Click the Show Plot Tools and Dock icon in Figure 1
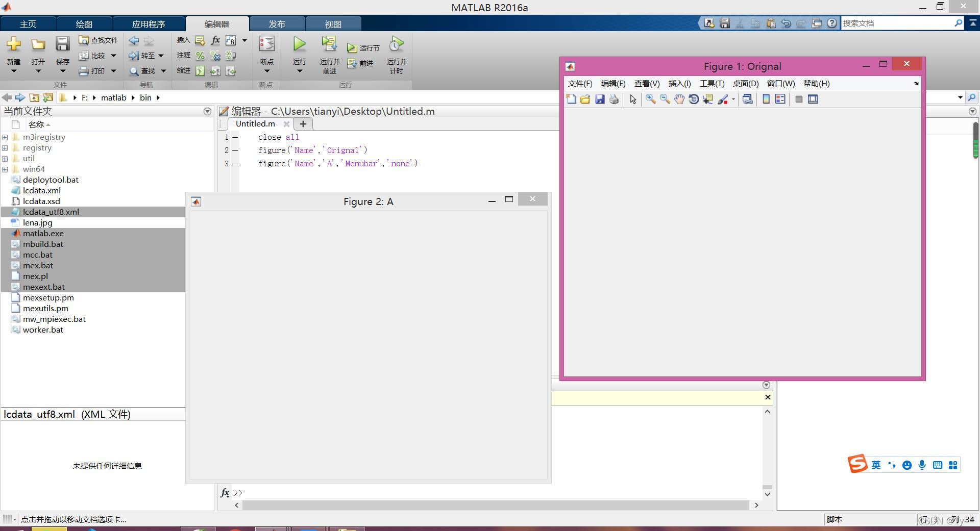 coord(813,99)
